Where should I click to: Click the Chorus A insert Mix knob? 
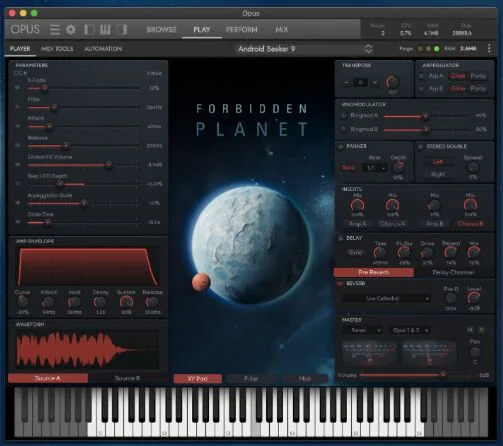click(392, 205)
